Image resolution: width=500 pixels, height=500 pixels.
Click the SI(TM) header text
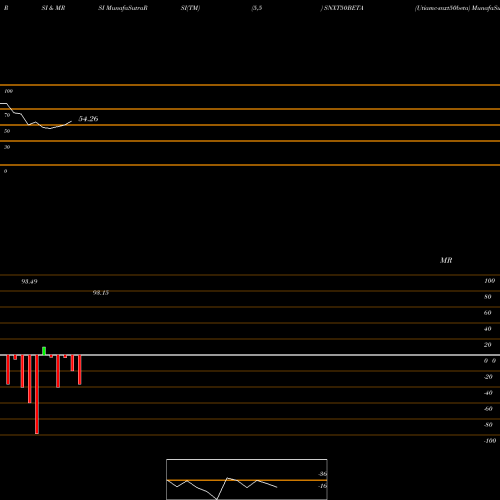(190, 8)
